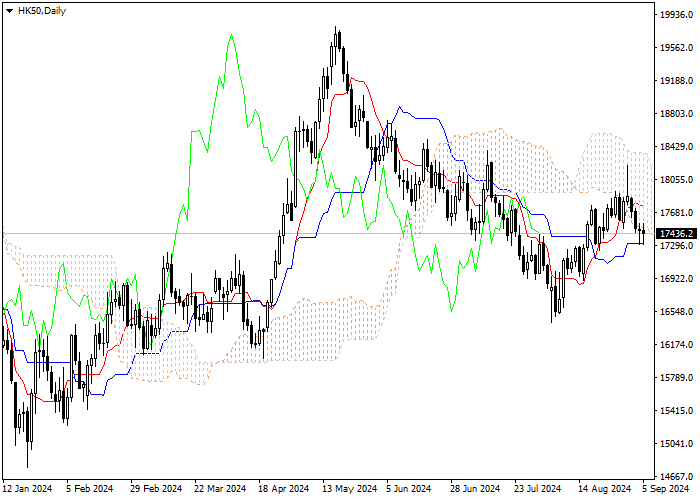Click price axis label 16922.0
700x500 pixels.
(676, 279)
